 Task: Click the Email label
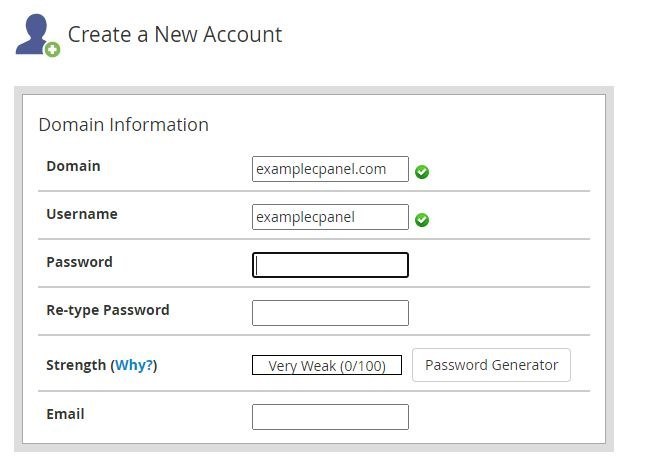[x=65, y=414]
